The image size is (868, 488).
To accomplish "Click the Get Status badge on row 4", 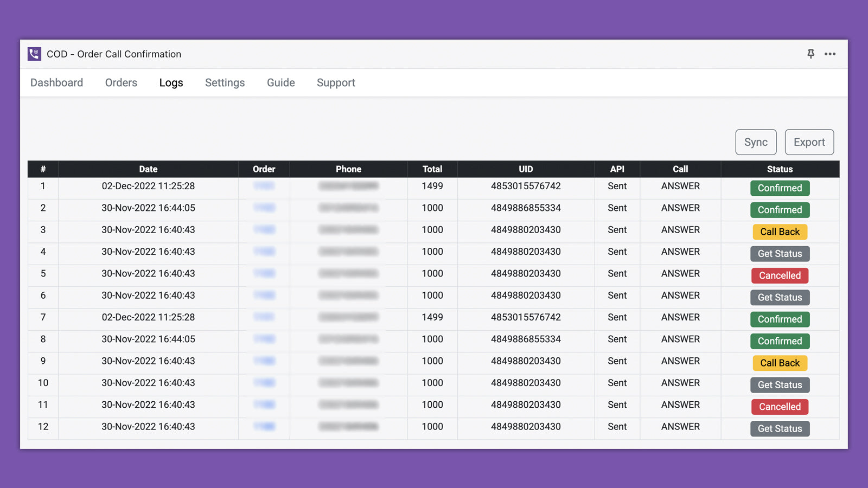I will 780,254.
